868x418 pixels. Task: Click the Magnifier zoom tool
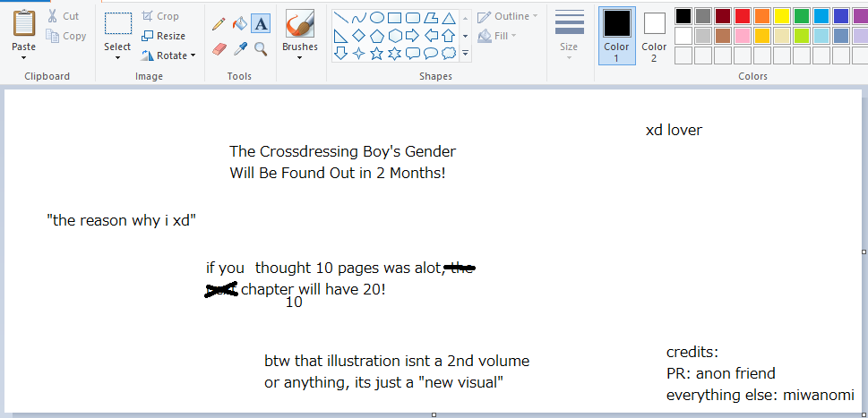(261, 48)
